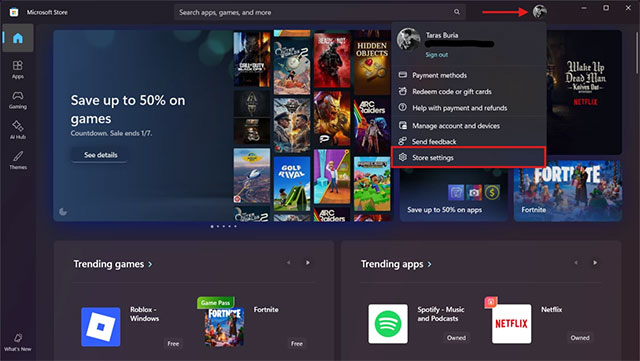Image resolution: width=640 pixels, height=361 pixels.
Task: Open Store settings menu entry
Action: point(469,157)
